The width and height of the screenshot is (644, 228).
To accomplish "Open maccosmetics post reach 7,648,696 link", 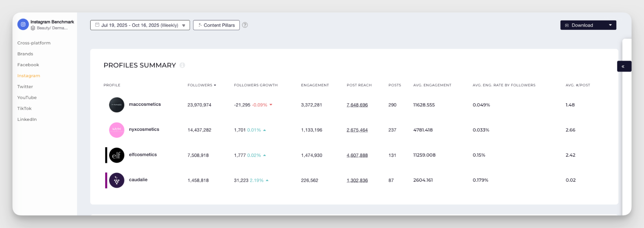I will point(357,105).
